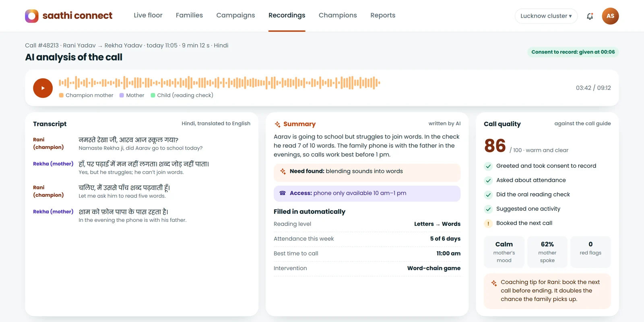Click the AI analysis of the call heading

coord(74,57)
